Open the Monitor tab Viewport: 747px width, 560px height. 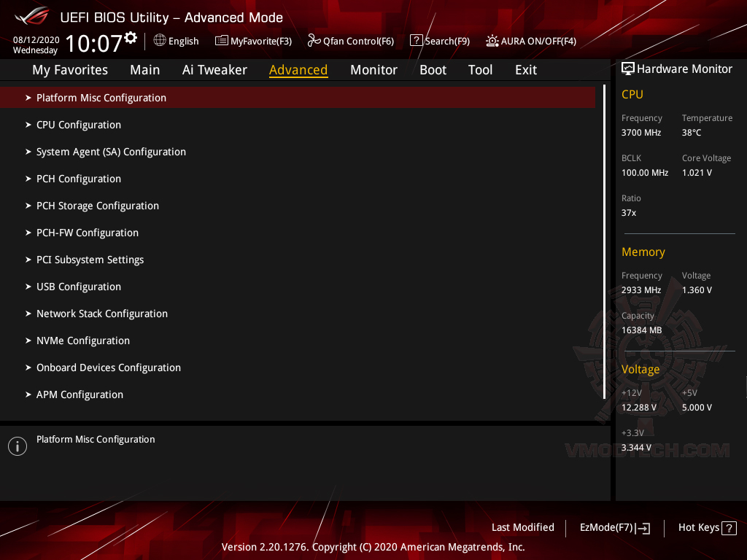click(x=373, y=70)
